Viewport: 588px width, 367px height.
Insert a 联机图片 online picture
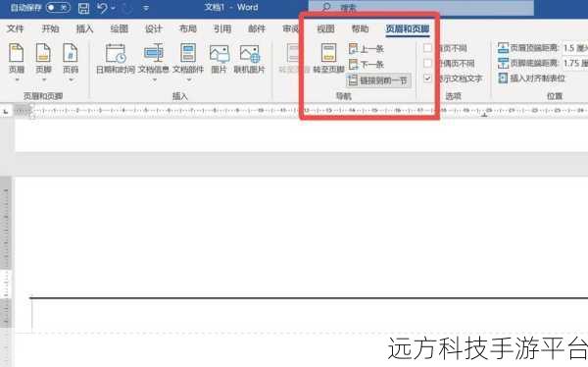point(249,59)
